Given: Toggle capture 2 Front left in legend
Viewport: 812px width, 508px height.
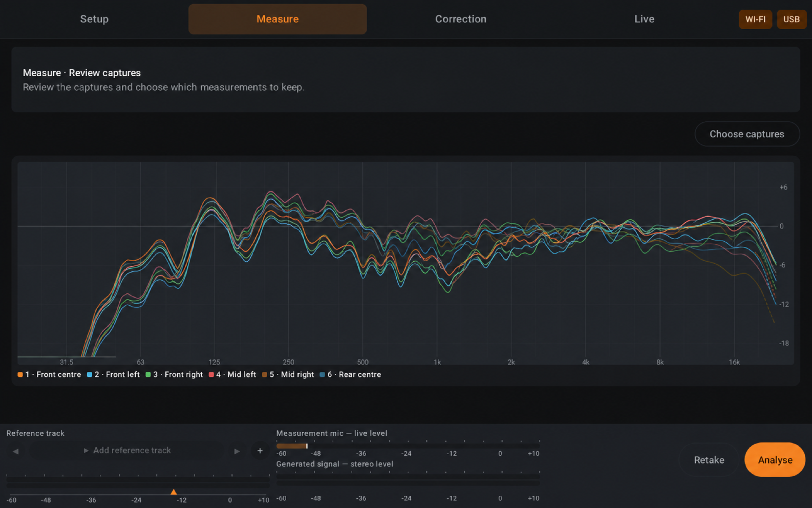Looking at the screenshot, I should pos(113,375).
